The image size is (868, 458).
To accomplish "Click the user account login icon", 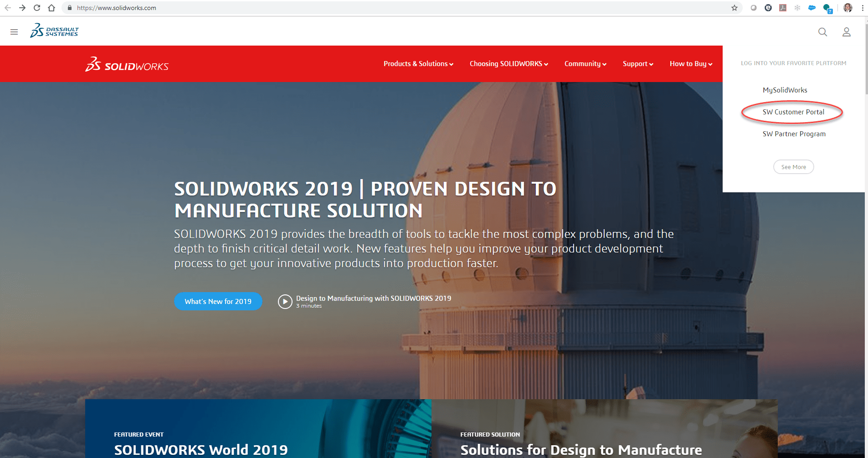I will tap(847, 32).
